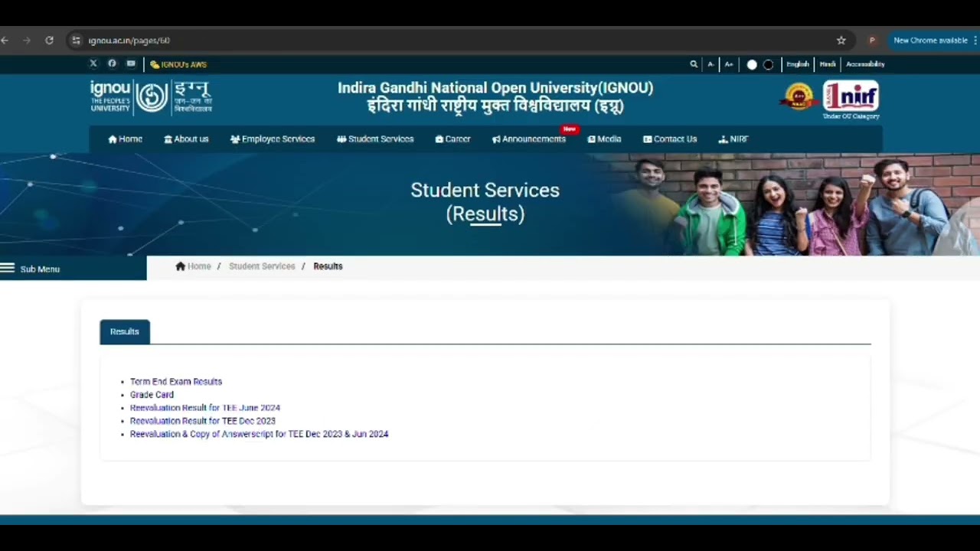This screenshot has width=980, height=551.
Task: Expand the Sub Menu hamburger panel
Action: pyautogui.click(x=73, y=269)
